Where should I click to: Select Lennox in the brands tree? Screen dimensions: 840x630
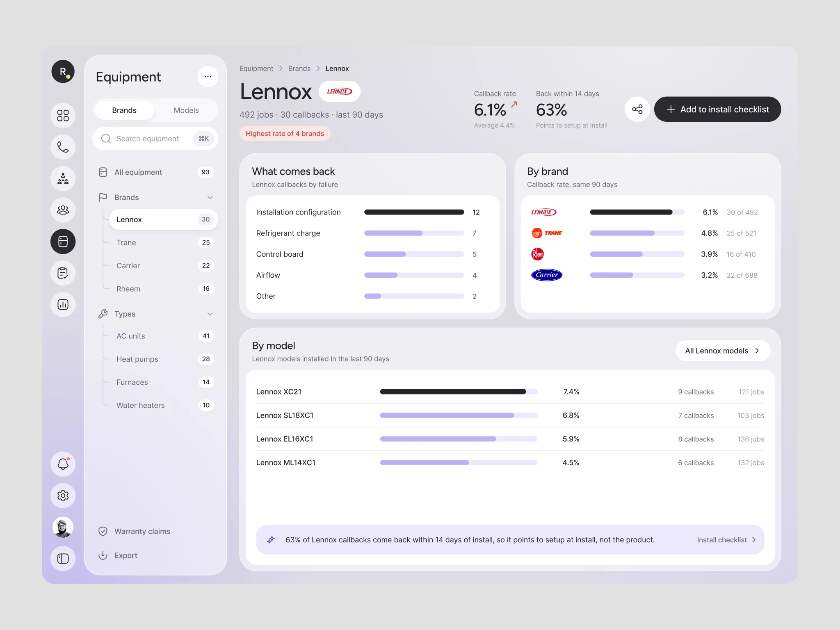(164, 219)
